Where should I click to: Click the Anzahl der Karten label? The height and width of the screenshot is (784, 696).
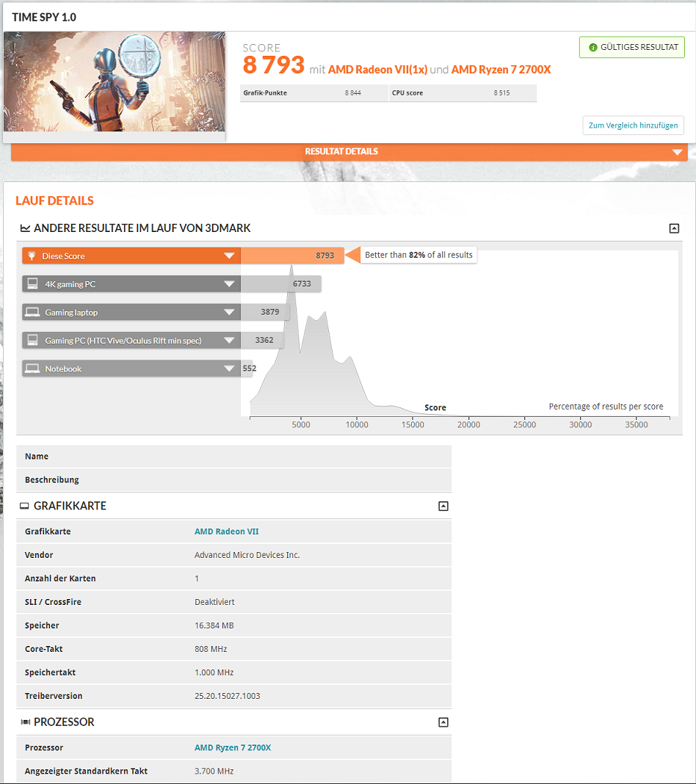point(60,578)
